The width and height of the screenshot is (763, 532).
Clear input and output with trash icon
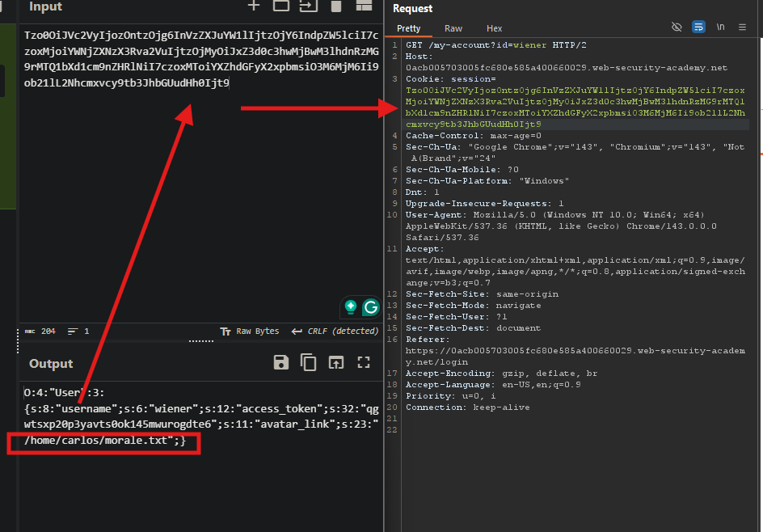[335, 6]
